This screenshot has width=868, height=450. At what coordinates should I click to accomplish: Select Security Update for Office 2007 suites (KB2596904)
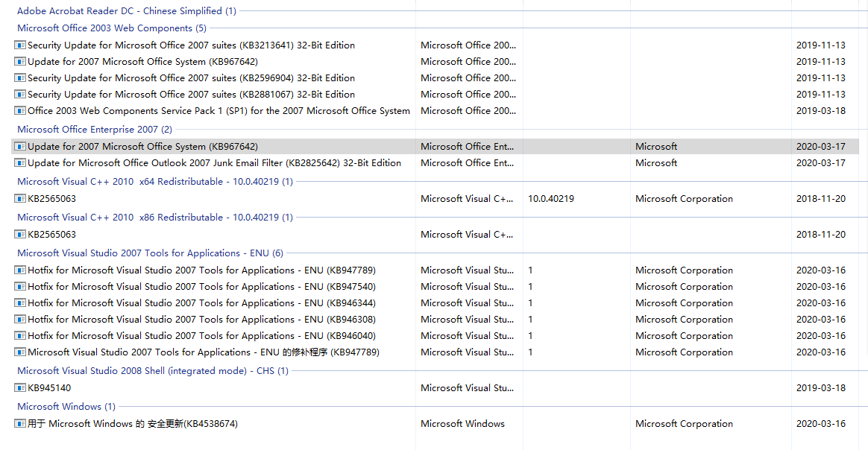tap(191, 78)
